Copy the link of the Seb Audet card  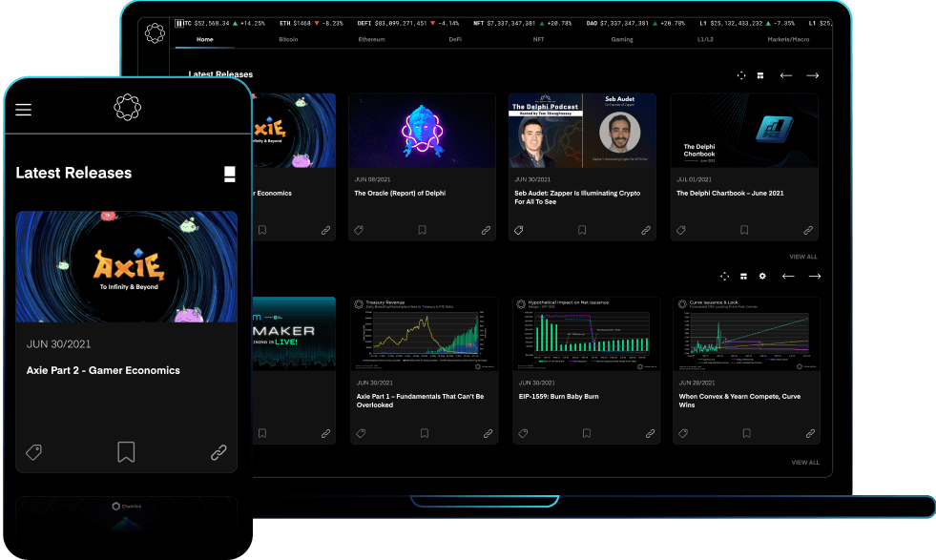click(646, 230)
